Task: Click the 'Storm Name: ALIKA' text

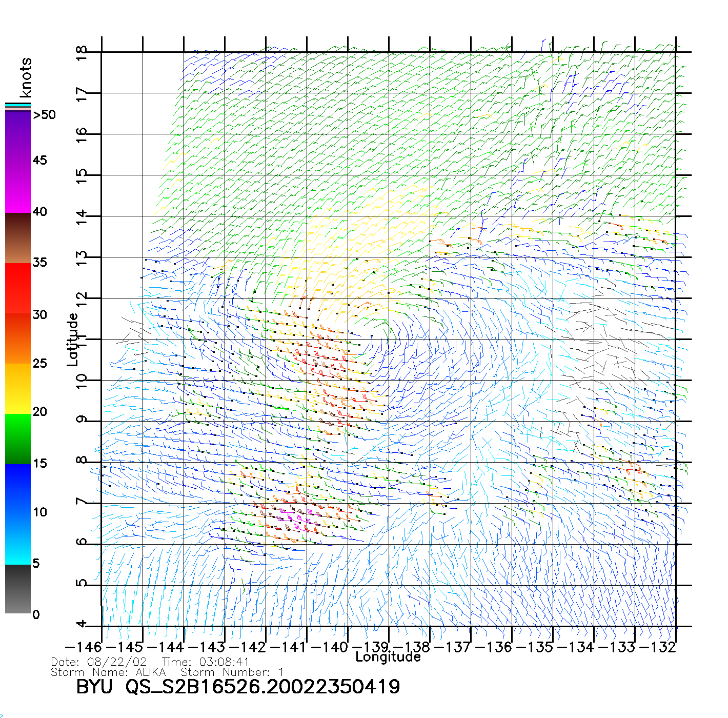Action: point(108,672)
